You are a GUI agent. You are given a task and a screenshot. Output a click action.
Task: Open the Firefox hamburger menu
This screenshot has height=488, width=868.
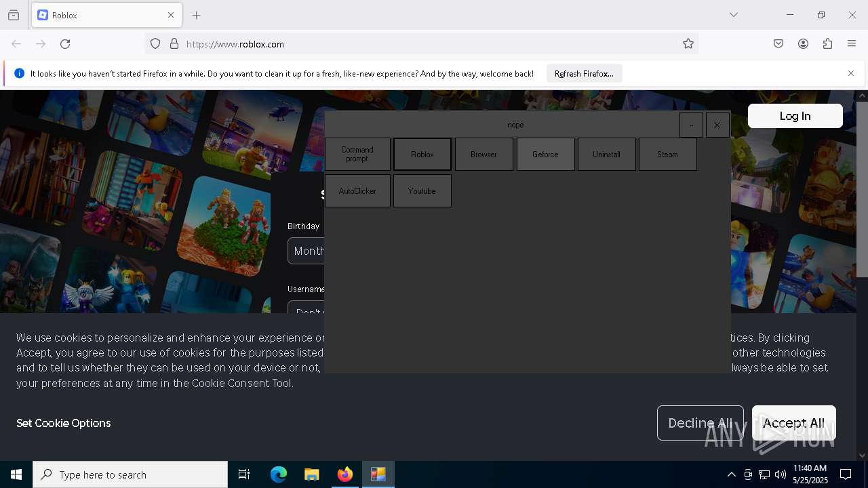pyautogui.click(x=852, y=44)
